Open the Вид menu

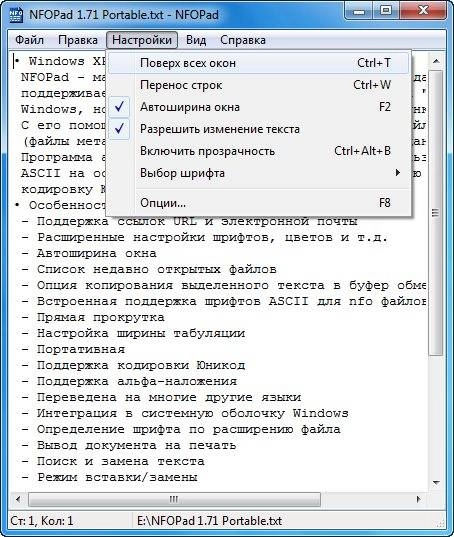196,40
